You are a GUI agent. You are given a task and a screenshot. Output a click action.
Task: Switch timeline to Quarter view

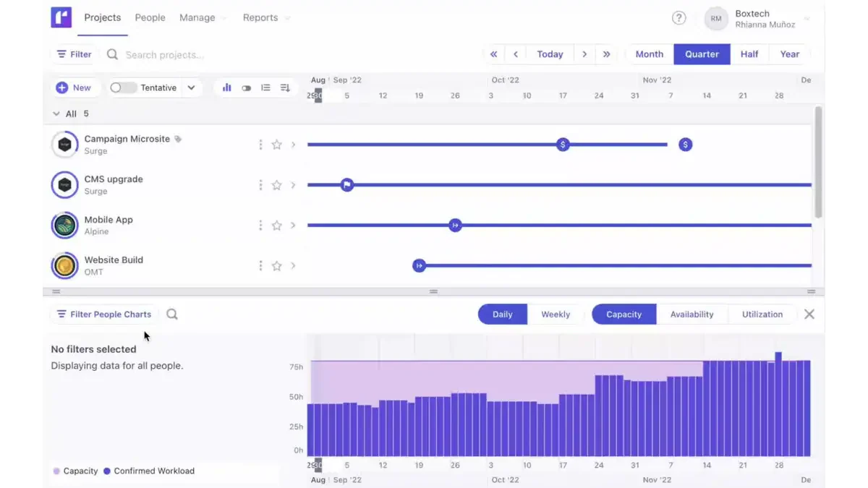tap(702, 54)
